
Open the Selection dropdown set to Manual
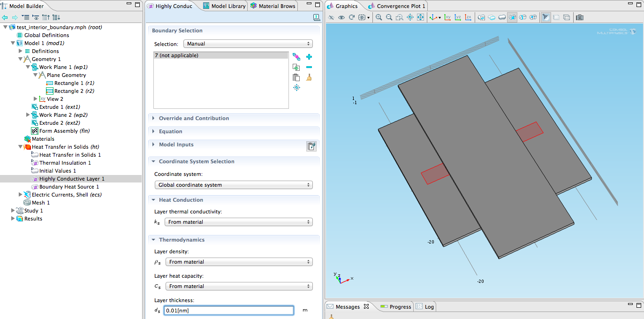pos(248,44)
